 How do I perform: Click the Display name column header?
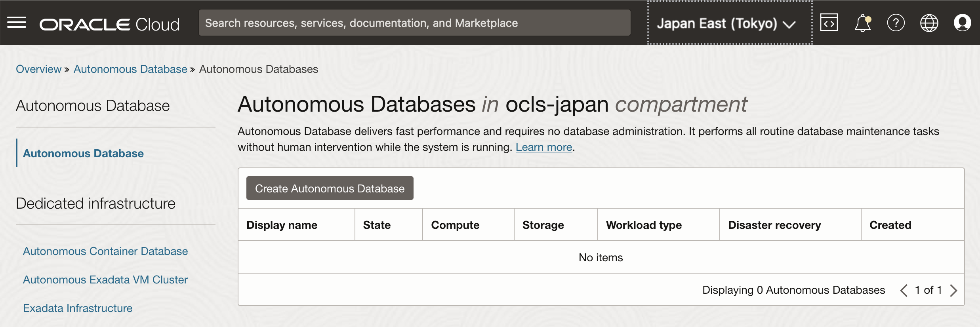282,225
